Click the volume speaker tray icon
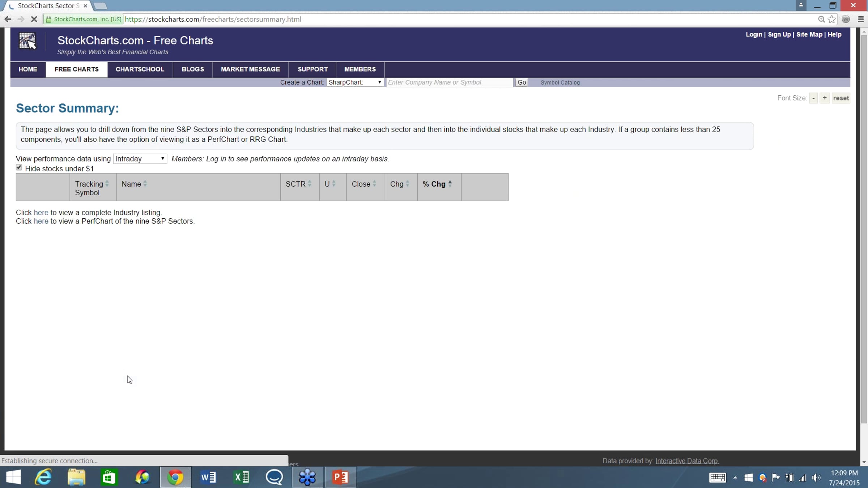The image size is (868, 488). click(x=816, y=478)
